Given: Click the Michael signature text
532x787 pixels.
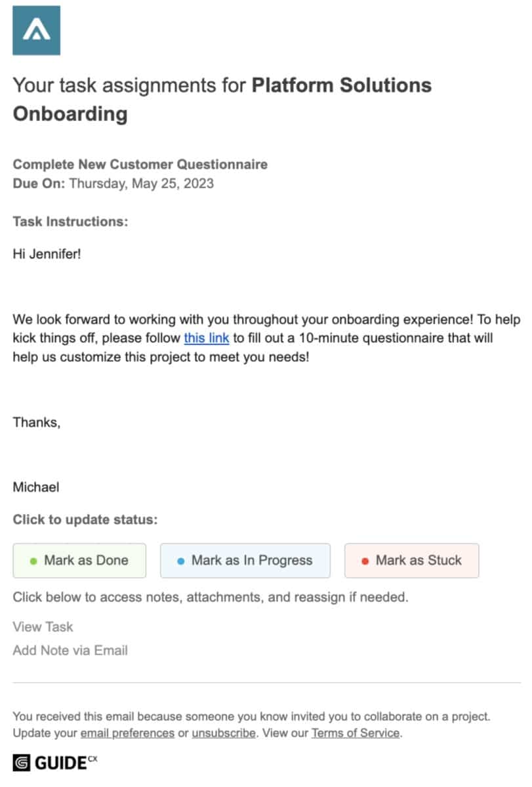Looking at the screenshot, I should pyautogui.click(x=35, y=487).
